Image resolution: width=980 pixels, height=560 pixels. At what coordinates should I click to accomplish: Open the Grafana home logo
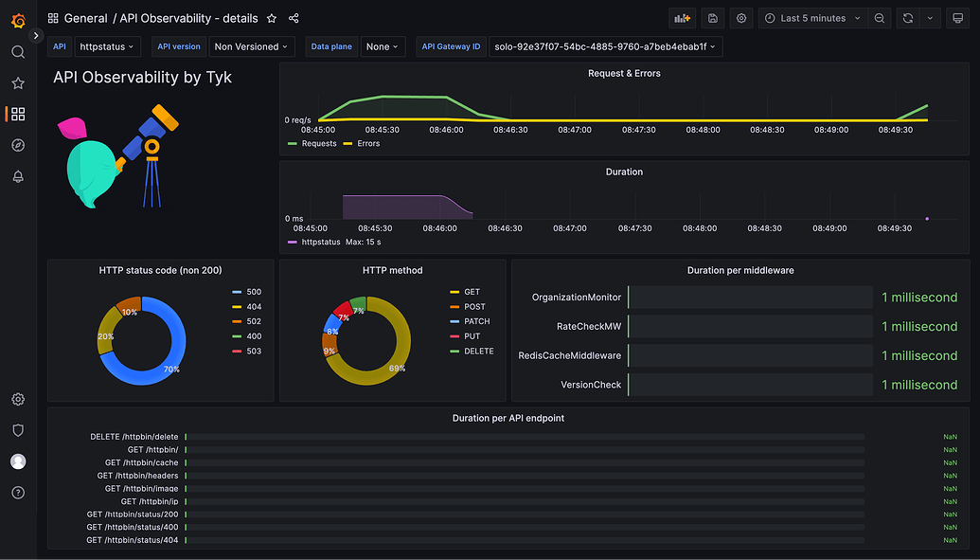17,18
